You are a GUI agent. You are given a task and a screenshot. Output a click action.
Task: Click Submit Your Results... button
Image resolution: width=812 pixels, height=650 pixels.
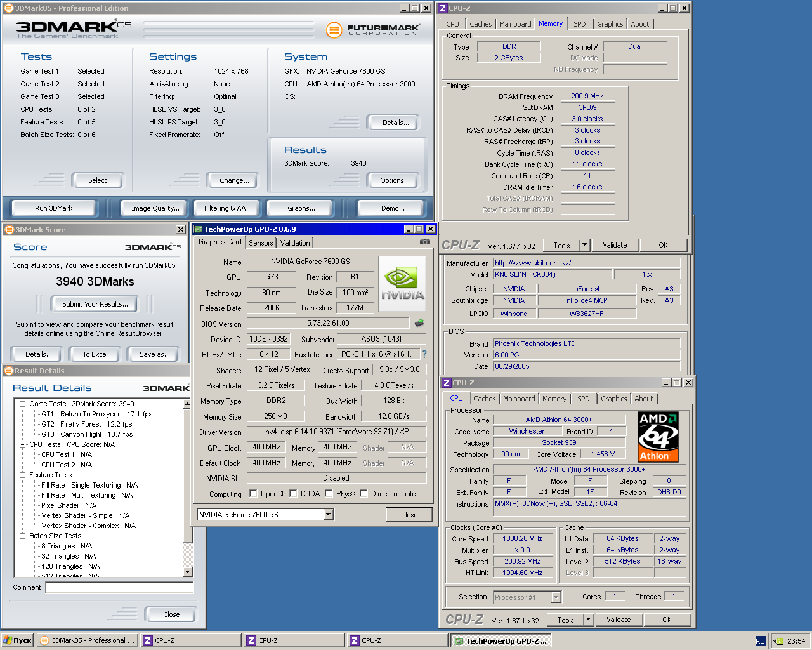pos(95,304)
